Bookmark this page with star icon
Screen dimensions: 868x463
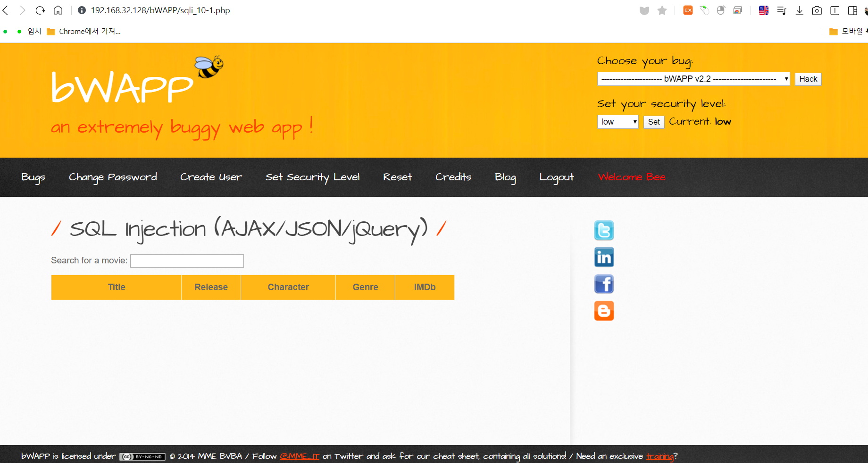point(662,10)
